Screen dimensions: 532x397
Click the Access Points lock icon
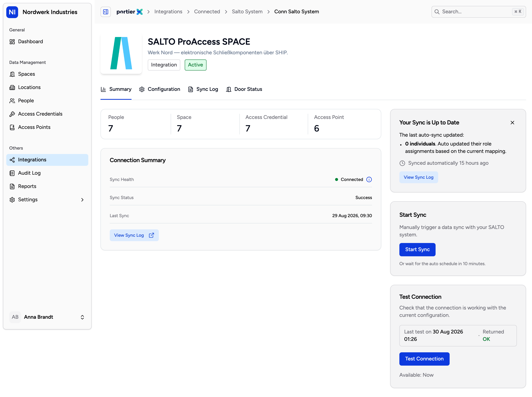pyautogui.click(x=12, y=127)
